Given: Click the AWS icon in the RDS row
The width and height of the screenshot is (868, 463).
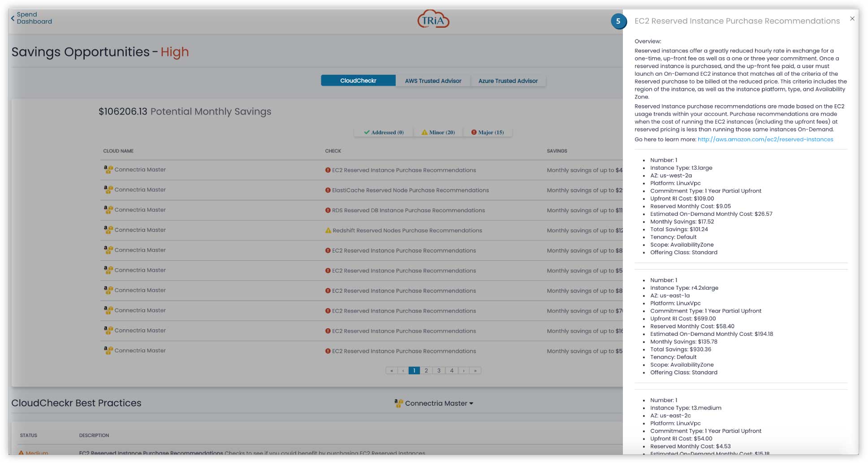Looking at the screenshot, I should [x=108, y=210].
